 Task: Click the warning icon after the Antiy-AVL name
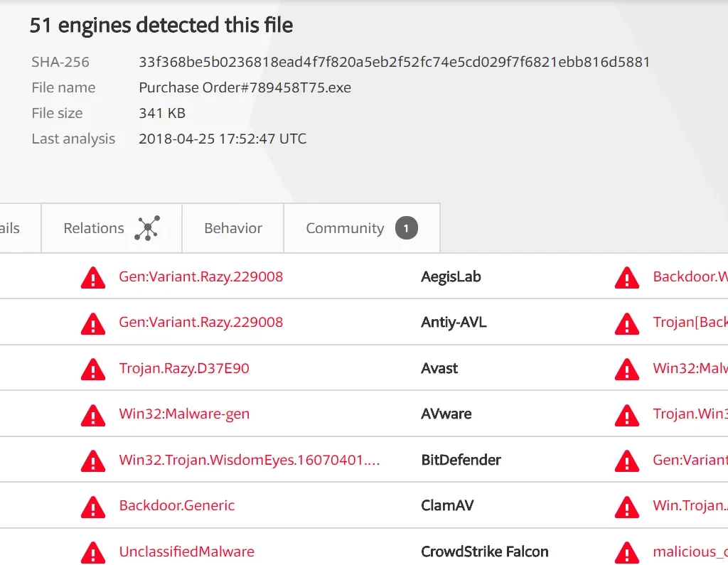click(x=627, y=323)
